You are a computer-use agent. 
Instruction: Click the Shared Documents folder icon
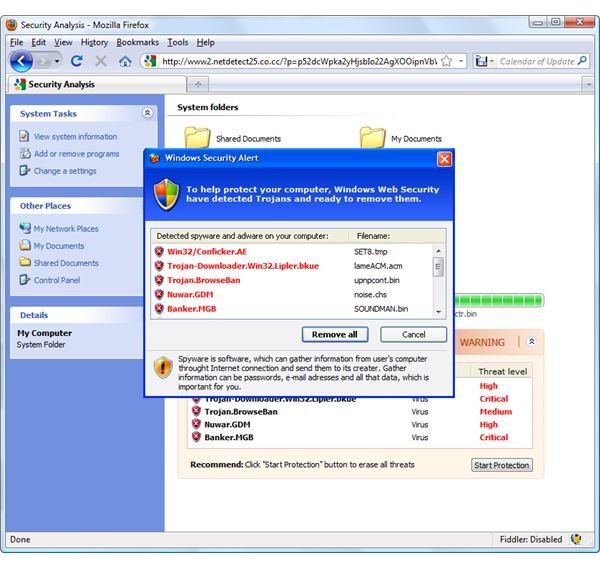[x=197, y=137]
